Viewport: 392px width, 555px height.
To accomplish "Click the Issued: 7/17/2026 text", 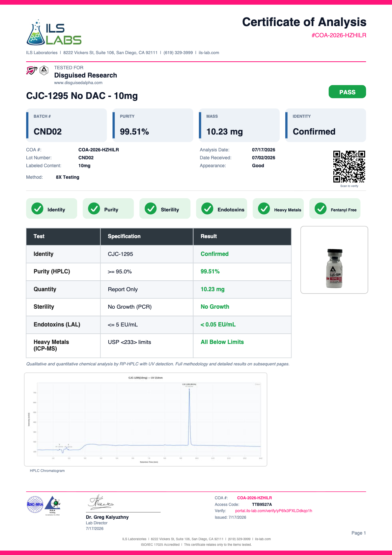I will pos(231,517).
